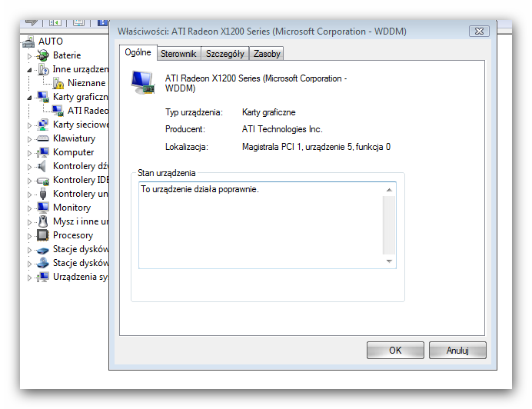
Task: Select the Baterie tree label
Action: (x=67, y=55)
